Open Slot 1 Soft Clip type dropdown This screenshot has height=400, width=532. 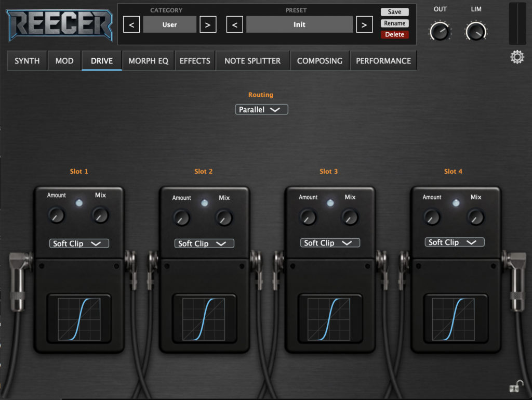coord(79,243)
